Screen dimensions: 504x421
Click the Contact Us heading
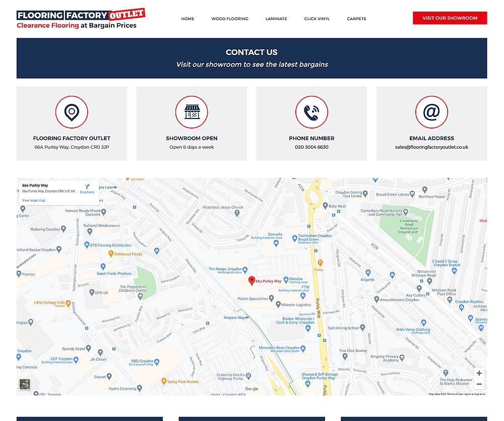point(251,52)
